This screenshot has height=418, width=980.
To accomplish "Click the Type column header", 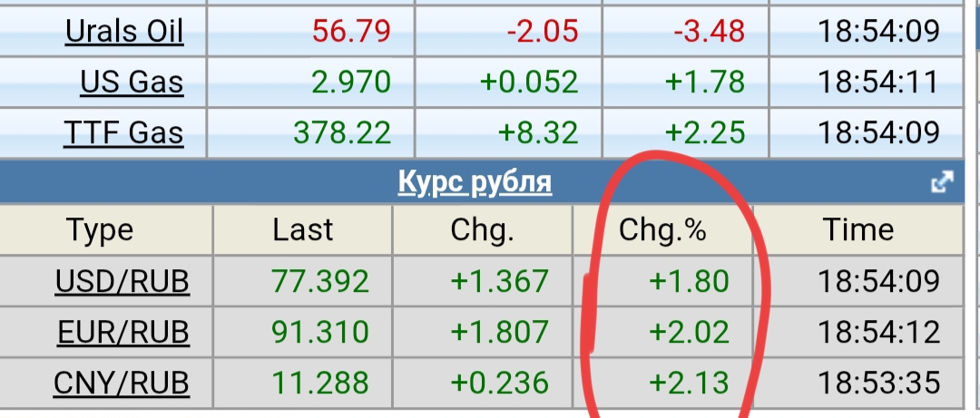I will click(x=100, y=231).
